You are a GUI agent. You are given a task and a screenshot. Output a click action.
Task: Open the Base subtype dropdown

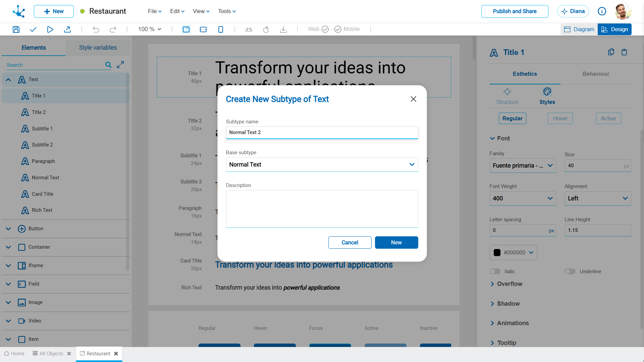322,165
